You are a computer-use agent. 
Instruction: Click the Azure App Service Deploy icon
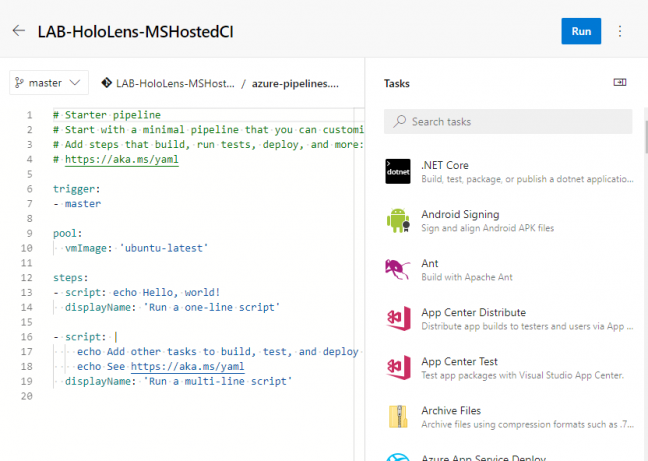(x=398, y=456)
